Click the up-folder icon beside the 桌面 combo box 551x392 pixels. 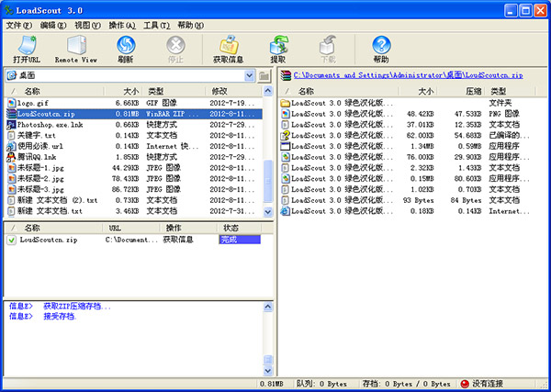coord(264,75)
